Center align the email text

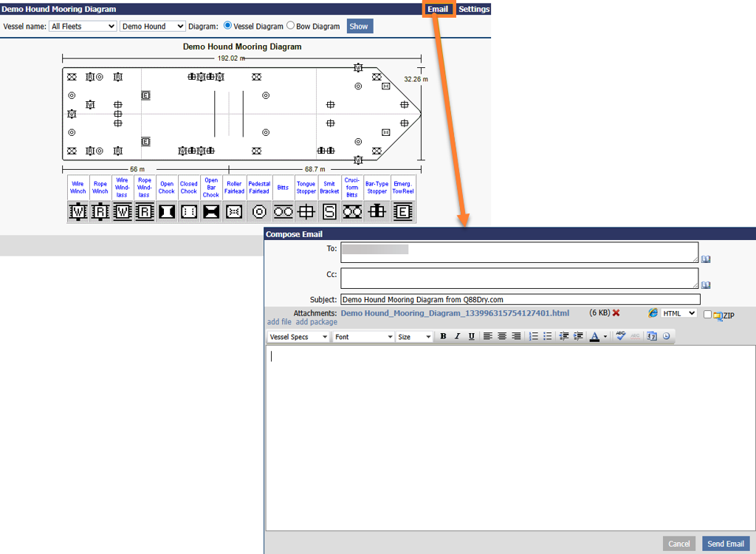coord(502,337)
